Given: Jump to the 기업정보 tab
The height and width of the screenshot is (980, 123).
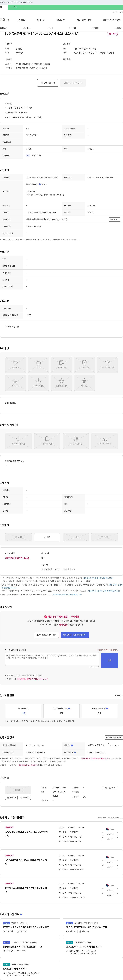Looking at the screenshot, I should 118,28.
